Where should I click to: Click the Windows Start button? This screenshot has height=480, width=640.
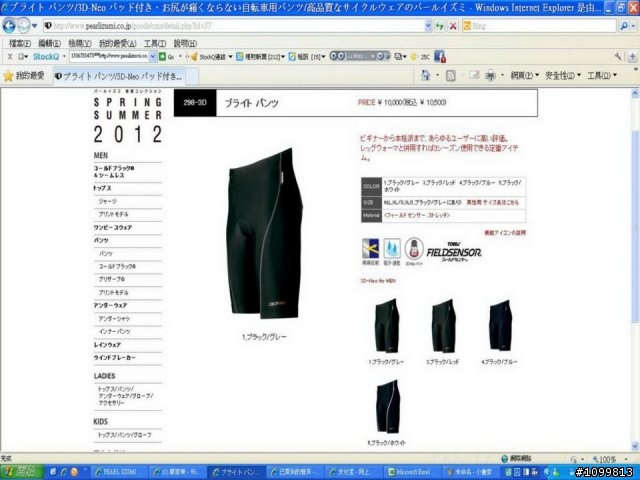click(22, 472)
